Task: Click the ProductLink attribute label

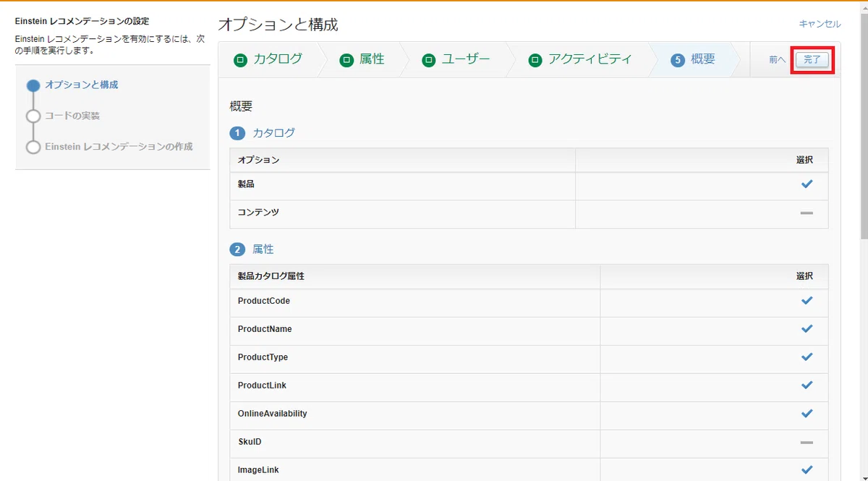Action: point(262,386)
